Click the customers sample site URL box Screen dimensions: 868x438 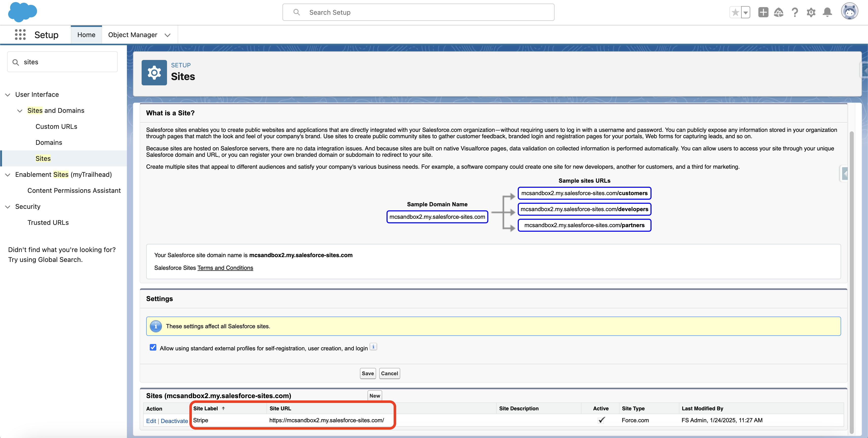point(584,193)
